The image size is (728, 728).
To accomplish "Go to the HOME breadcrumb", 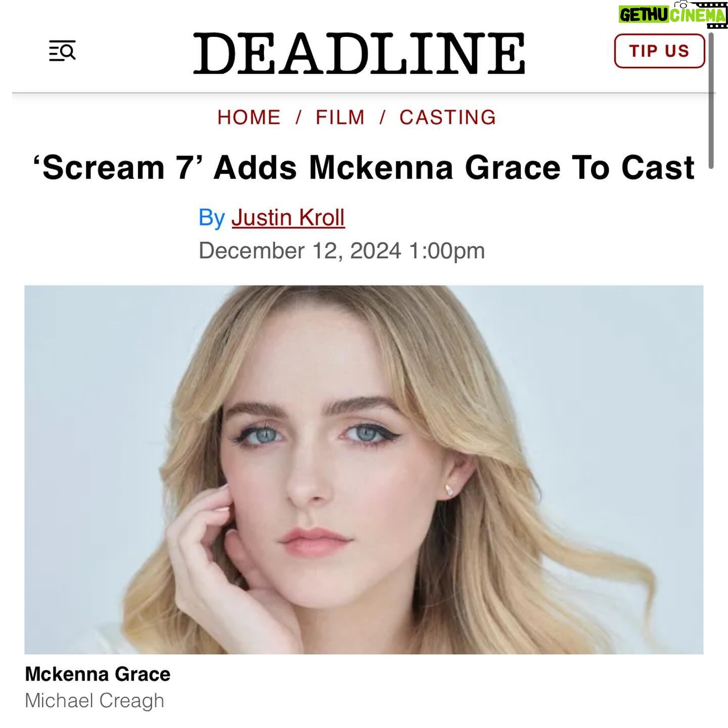I will tap(249, 117).
